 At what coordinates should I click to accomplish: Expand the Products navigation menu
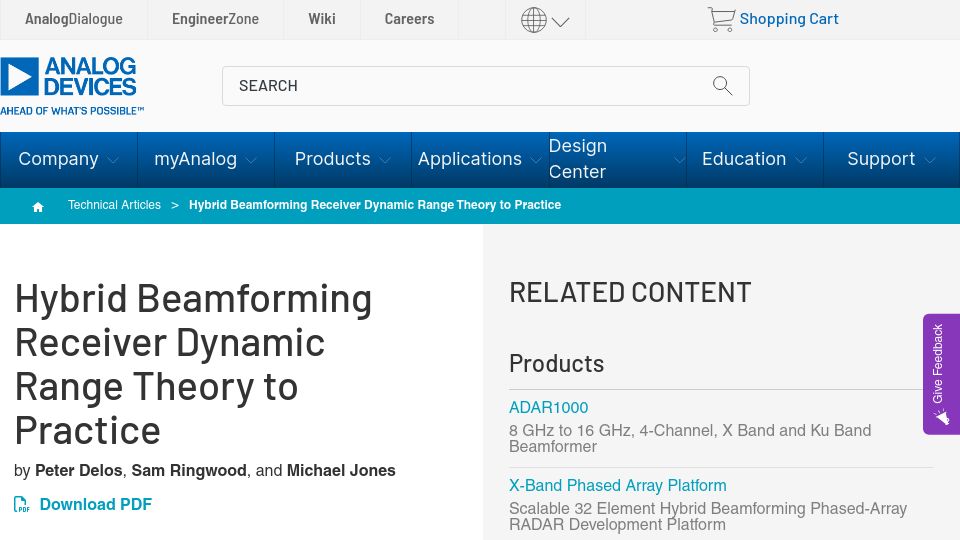point(343,159)
